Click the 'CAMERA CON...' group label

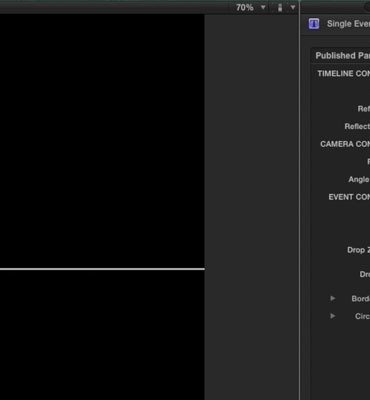tap(345, 144)
